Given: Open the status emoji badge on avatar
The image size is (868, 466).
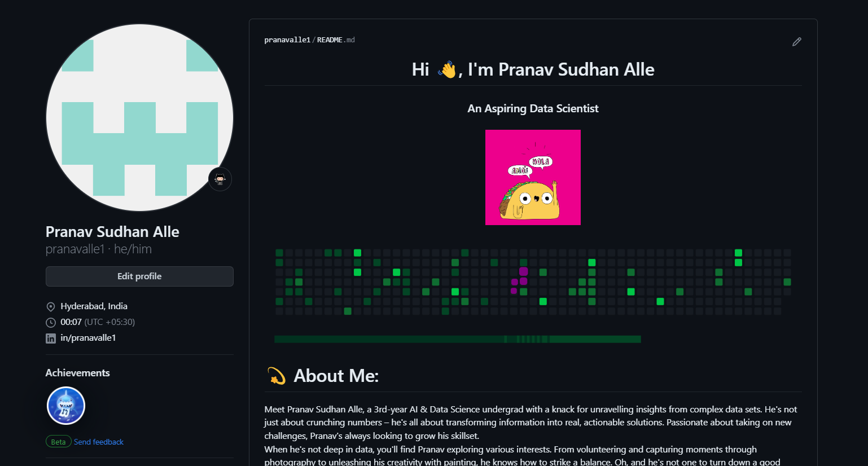Looking at the screenshot, I should coord(220,179).
